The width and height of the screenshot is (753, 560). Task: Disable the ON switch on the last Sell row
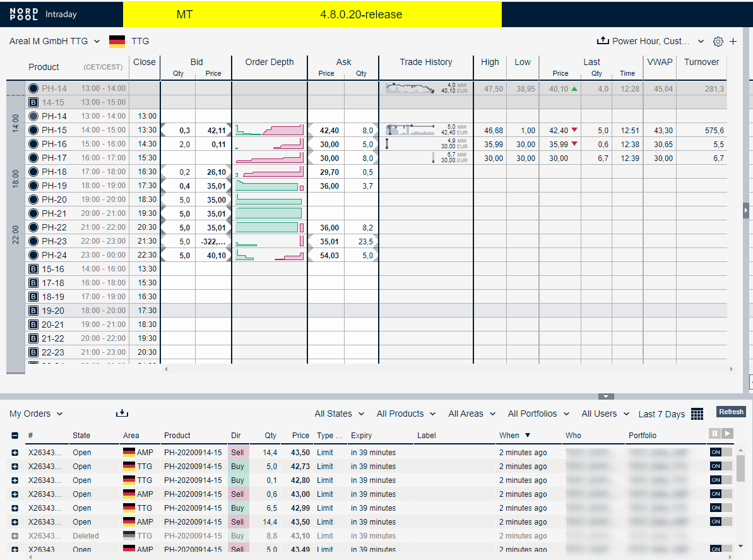tap(716, 549)
